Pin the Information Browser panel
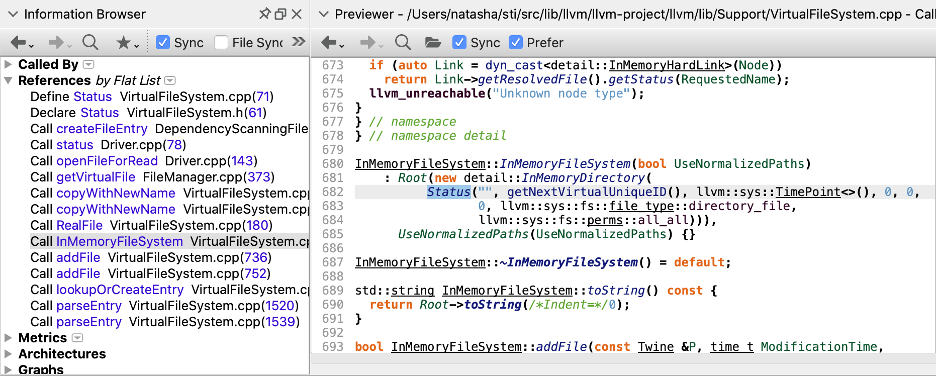 click(x=265, y=14)
